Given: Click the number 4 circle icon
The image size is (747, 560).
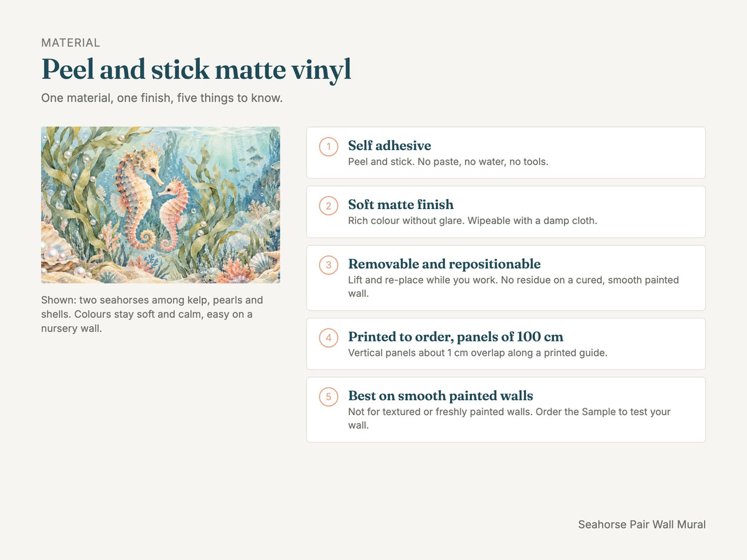Looking at the screenshot, I should pos(329,338).
